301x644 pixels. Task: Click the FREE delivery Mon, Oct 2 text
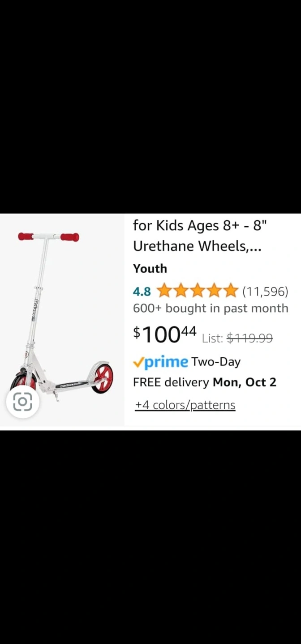point(205,382)
